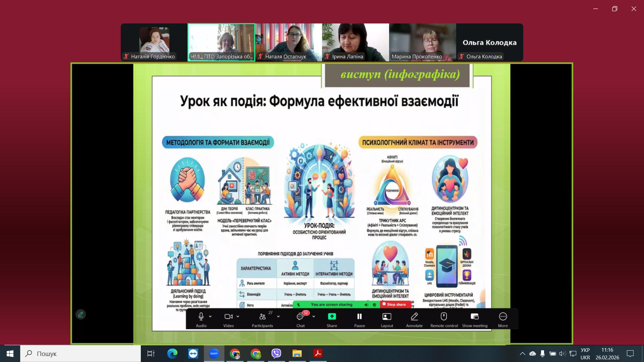
Task: Click Show meeting icon
Action: coord(475,317)
